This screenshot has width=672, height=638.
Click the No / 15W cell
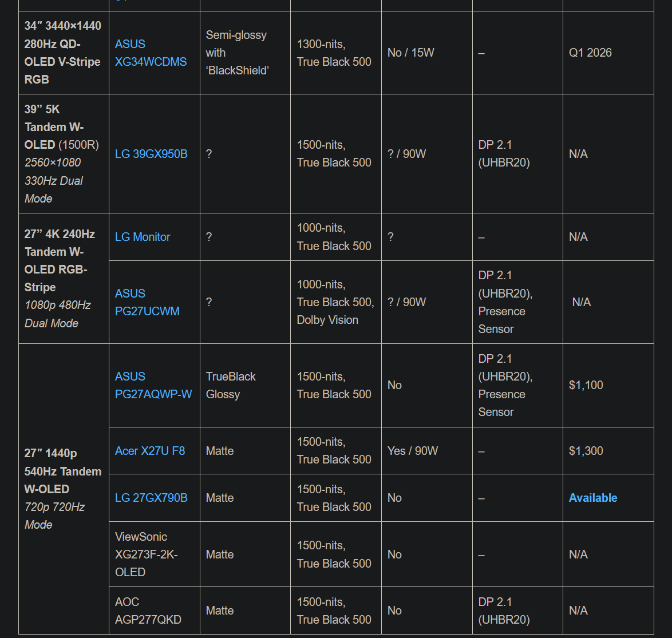point(410,53)
